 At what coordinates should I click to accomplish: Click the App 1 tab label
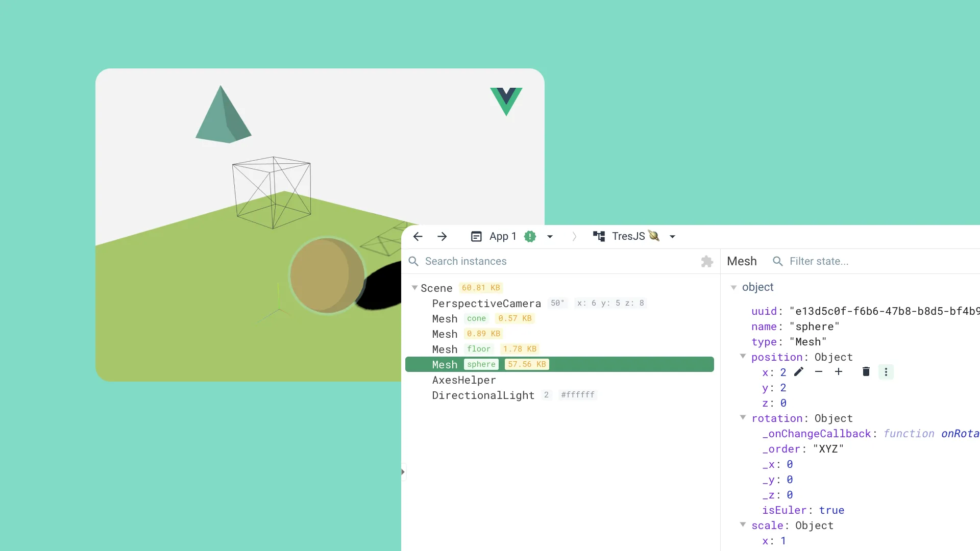point(503,236)
